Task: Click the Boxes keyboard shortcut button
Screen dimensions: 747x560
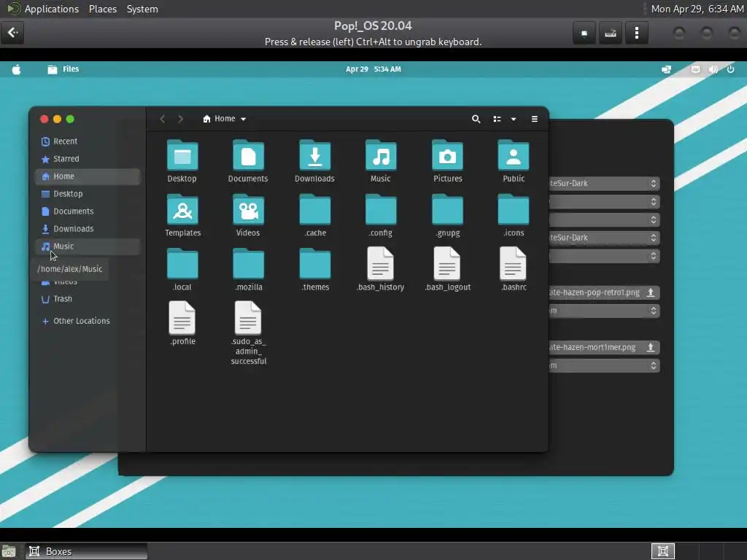Action: (611, 33)
